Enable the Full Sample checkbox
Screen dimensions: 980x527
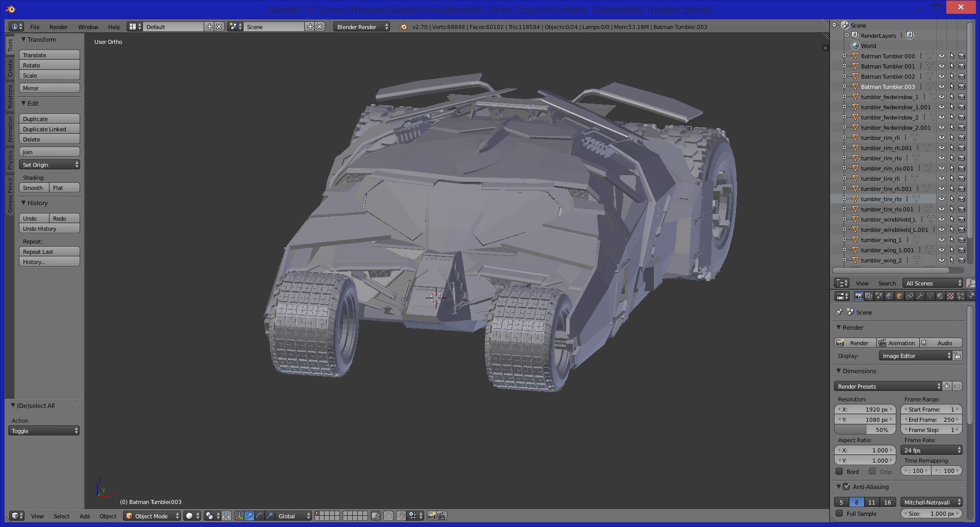(x=839, y=513)
